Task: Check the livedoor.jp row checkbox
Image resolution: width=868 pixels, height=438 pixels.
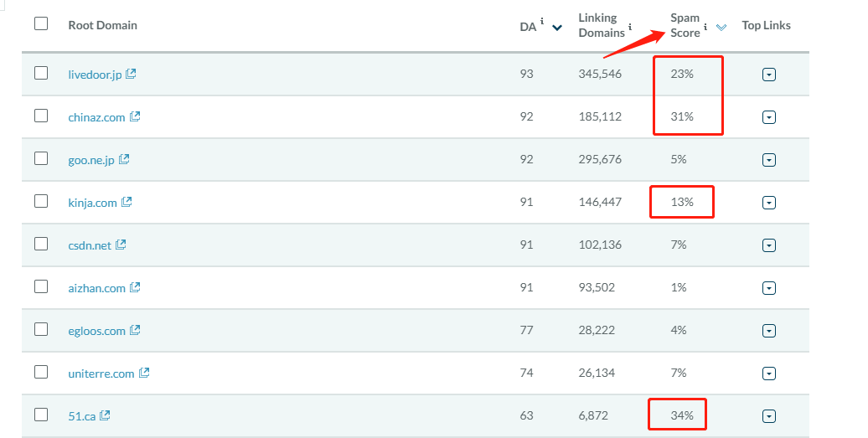Action: (41, 73)
